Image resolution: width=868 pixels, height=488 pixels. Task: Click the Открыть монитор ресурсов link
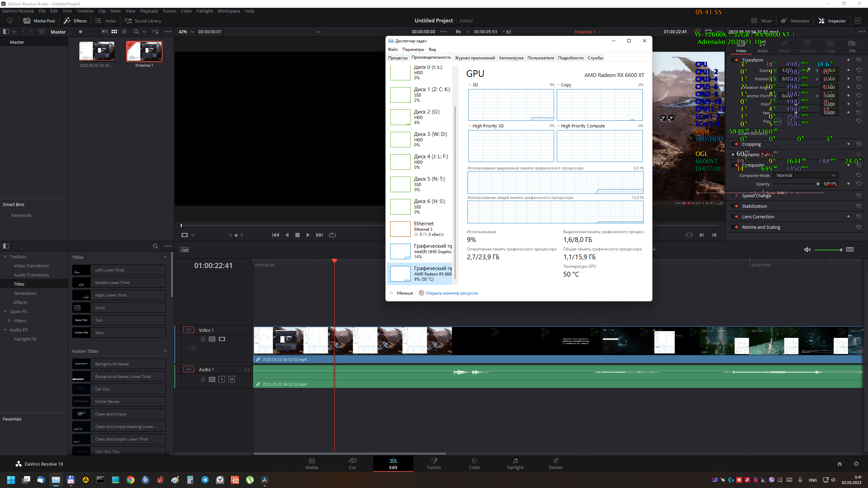click(451, 293)
